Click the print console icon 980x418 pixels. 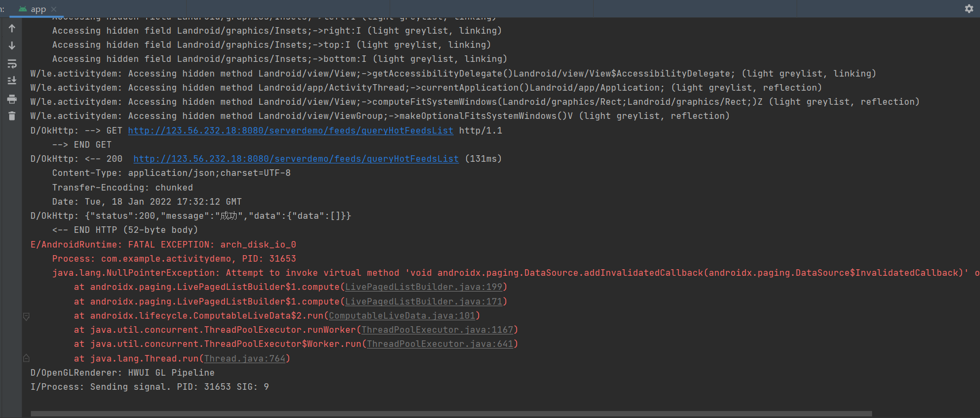pyautogui.click(x=12, y=99)
